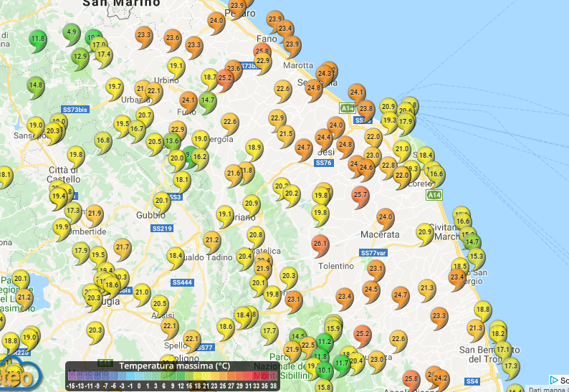This screenshot has height=392, width=569.
Task: Click the 17.7 yellow temperature marker
Action: point(269,331)
